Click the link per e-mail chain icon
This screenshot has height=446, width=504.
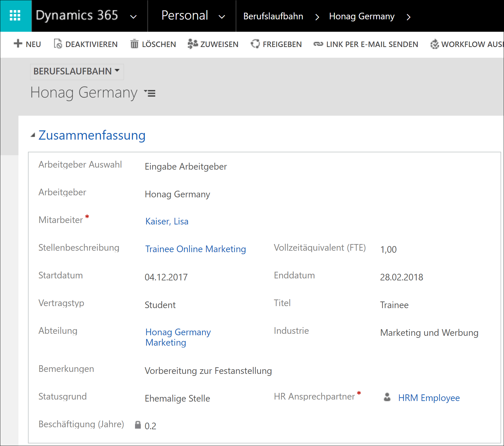[x=318, y=44]
